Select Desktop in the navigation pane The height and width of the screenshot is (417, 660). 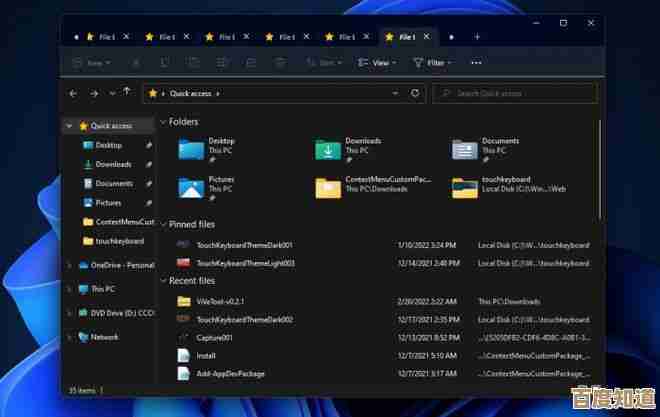pos(108,145)
